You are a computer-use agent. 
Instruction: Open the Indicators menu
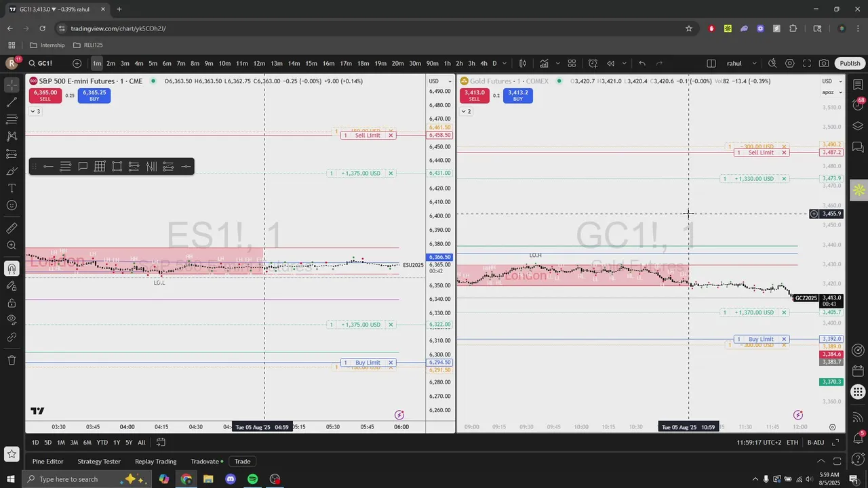544,63
